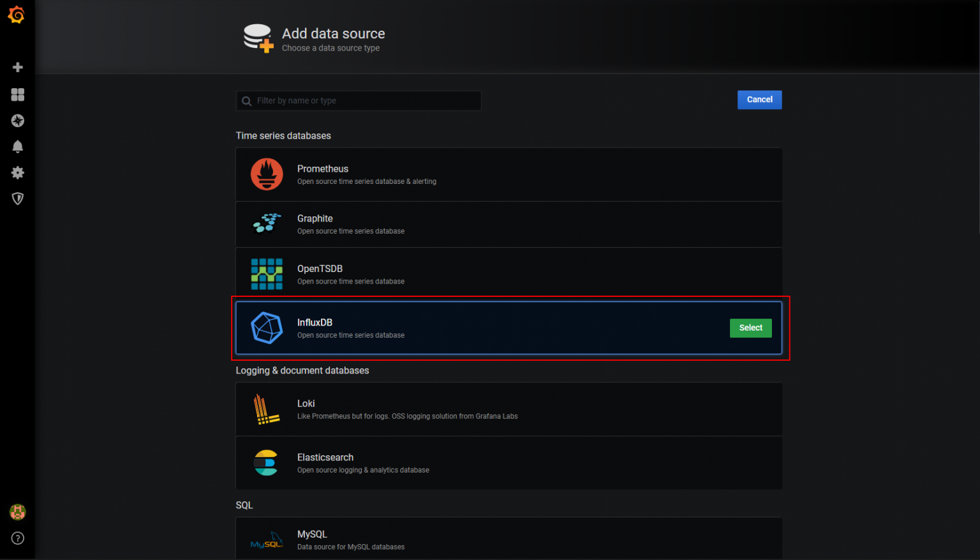Screen dimensions: 980x560
Task: Open the Configuration gear icon
Action: point(18,172)
